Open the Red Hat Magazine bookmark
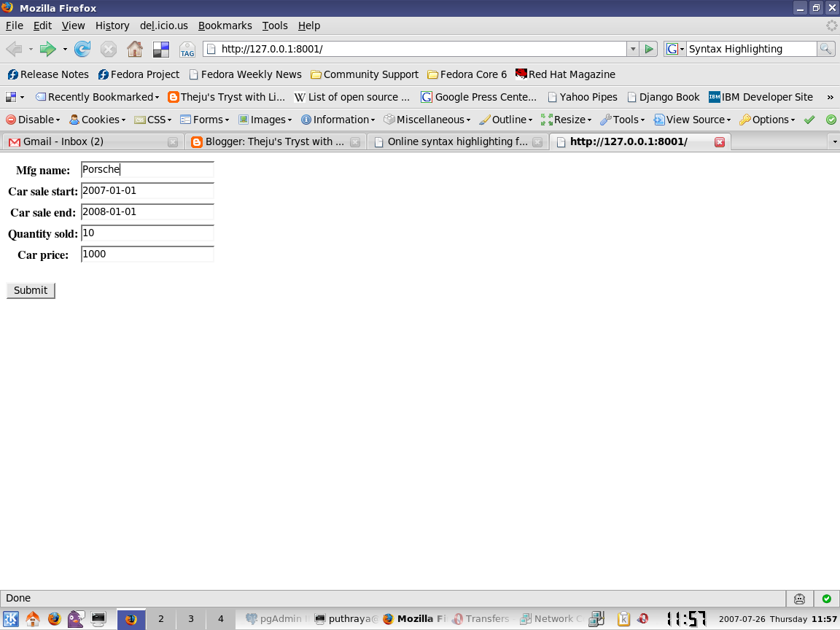 point(565,74)
